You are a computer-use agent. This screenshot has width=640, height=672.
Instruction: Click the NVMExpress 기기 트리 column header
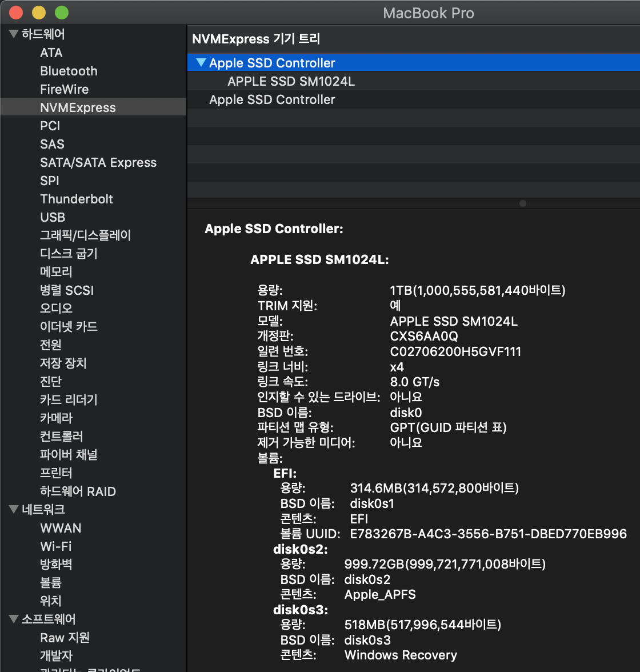pos(414,39)
